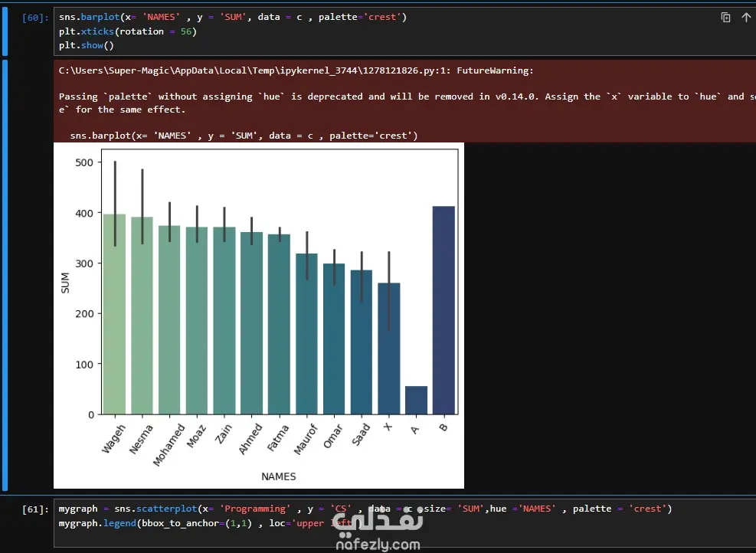Open the nafezly.com watermark link
The width and height of the screenshot is (756, 553).
(x=378, y=545)
